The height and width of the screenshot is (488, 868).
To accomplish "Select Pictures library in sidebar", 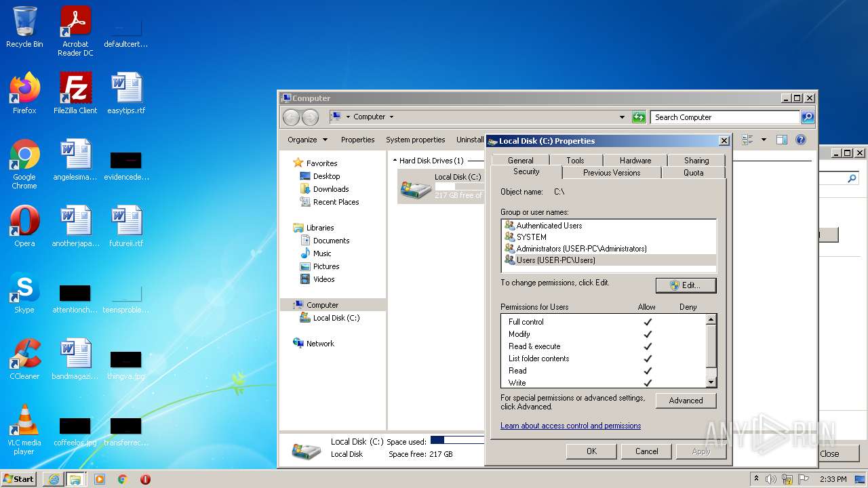I will pyautogui.click(x=325, y=266).
